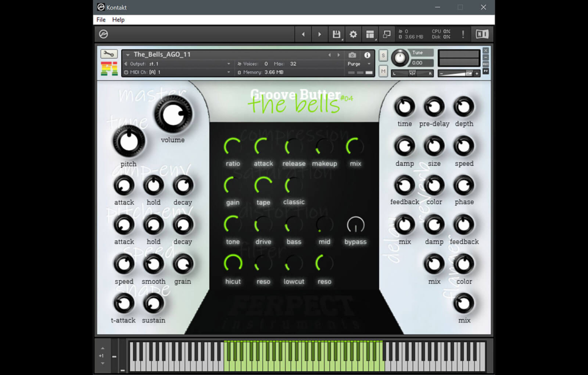Load previous instrument with small left arrow
The height and width of the screenshot is (375, 588).
329,55
